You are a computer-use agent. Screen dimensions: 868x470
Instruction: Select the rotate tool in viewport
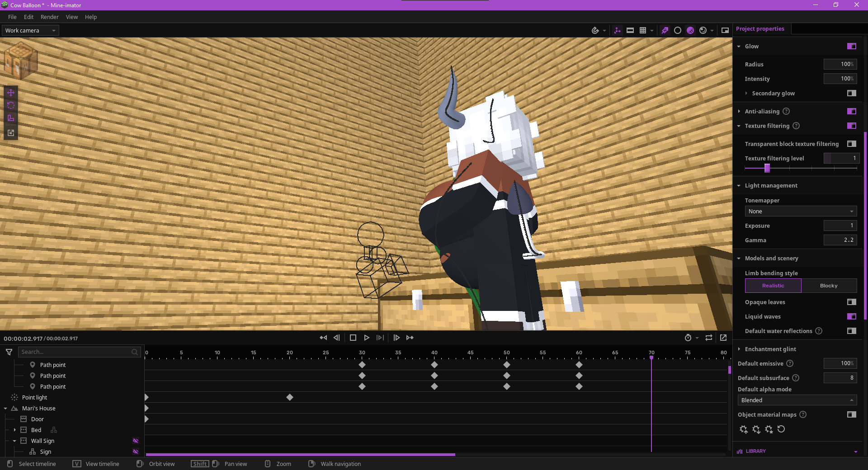click(x=11, y=105)
